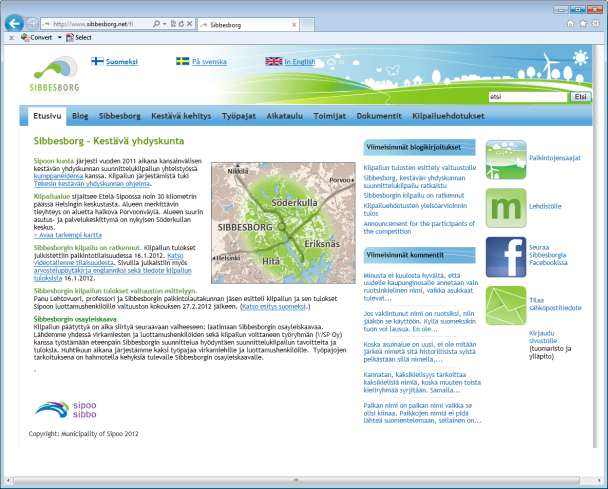Open the empty new tab button
This screenshot has width=608, height=489.
pos(307,24)
